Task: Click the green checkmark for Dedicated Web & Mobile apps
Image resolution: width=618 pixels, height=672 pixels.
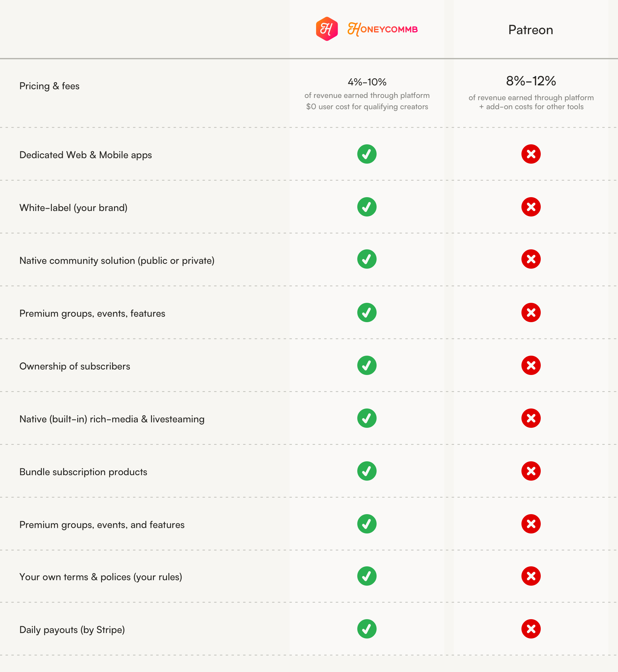Action: (x=367, y=154)
